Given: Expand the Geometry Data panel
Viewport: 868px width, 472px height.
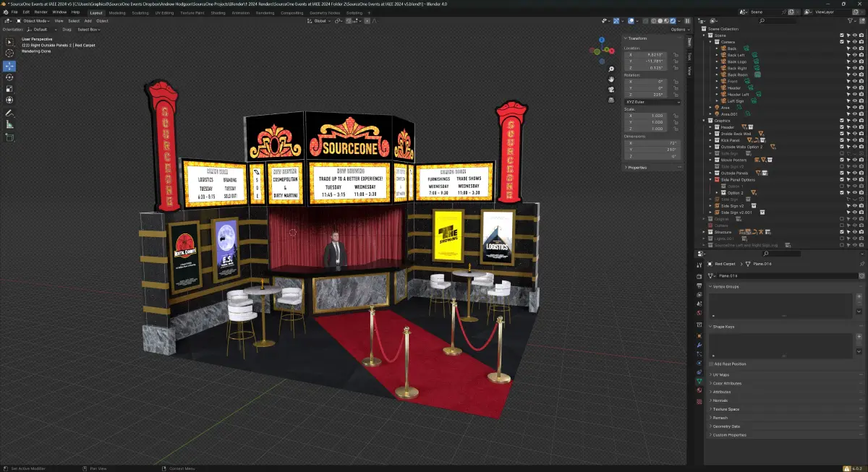Looking at the screenshot, I should [x=727, y=426].
